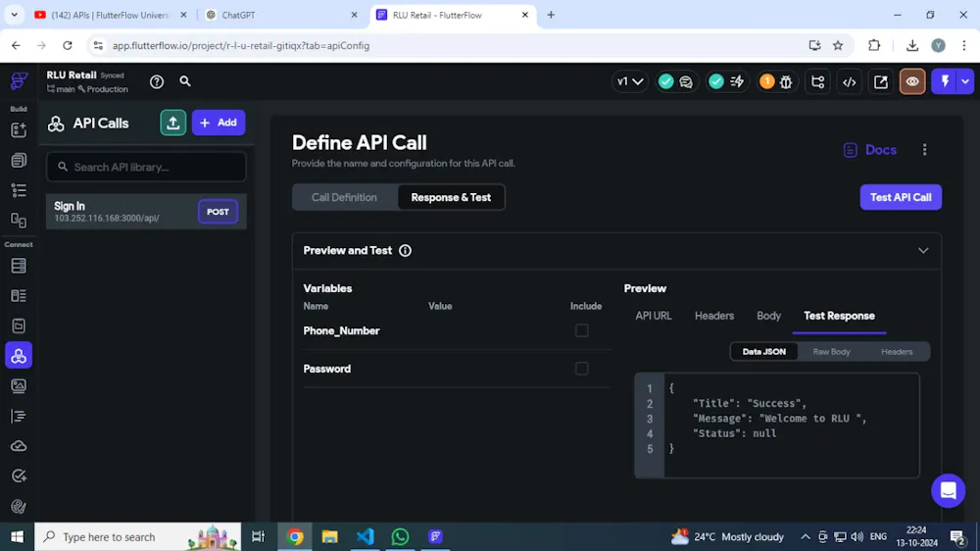
Task: Open the debug bug icon
Action: pyautogui.click(x=786, y=82)
